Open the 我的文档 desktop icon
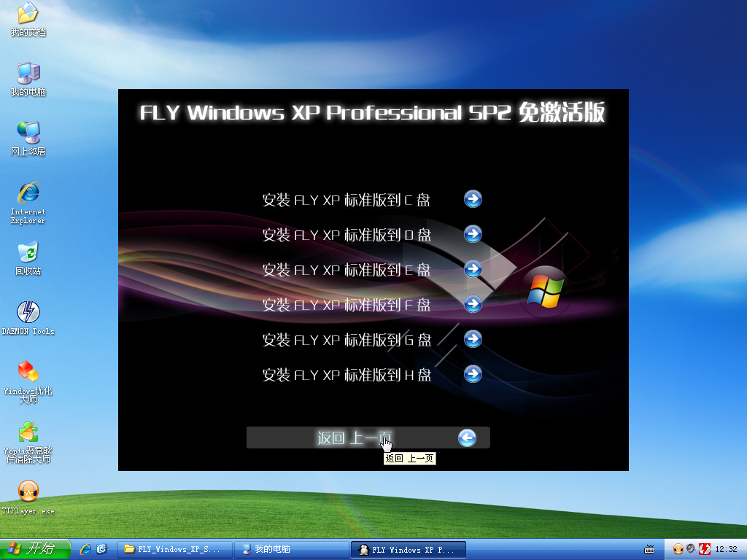Screen dimensions: 747x560 (28, 19)
